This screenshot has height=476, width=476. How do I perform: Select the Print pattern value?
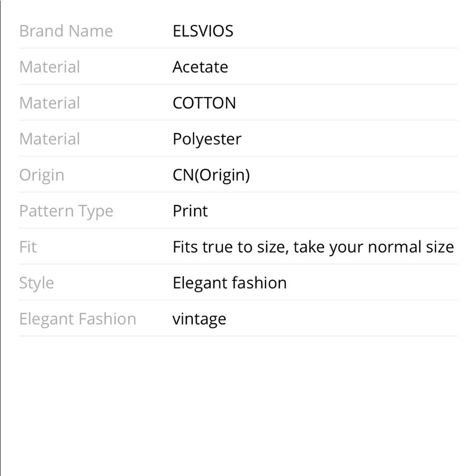coord(190,211)
